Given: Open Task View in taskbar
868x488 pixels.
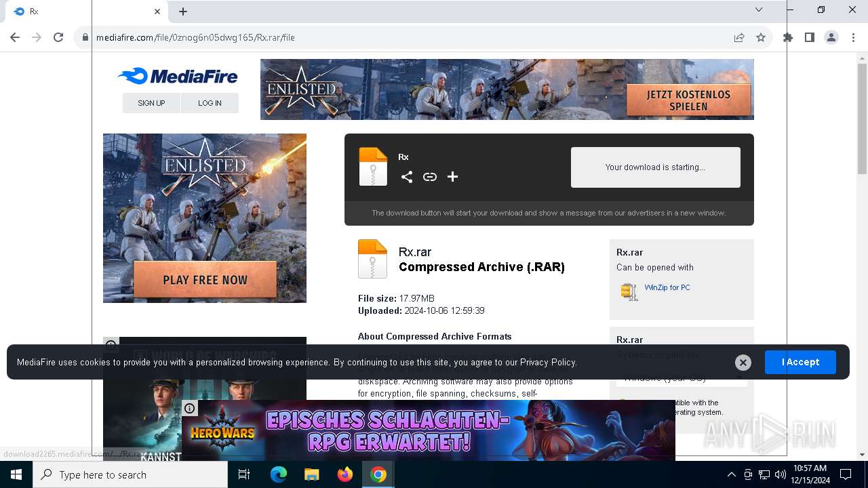Looking at the screenshot, I should [x=244, y=474].
